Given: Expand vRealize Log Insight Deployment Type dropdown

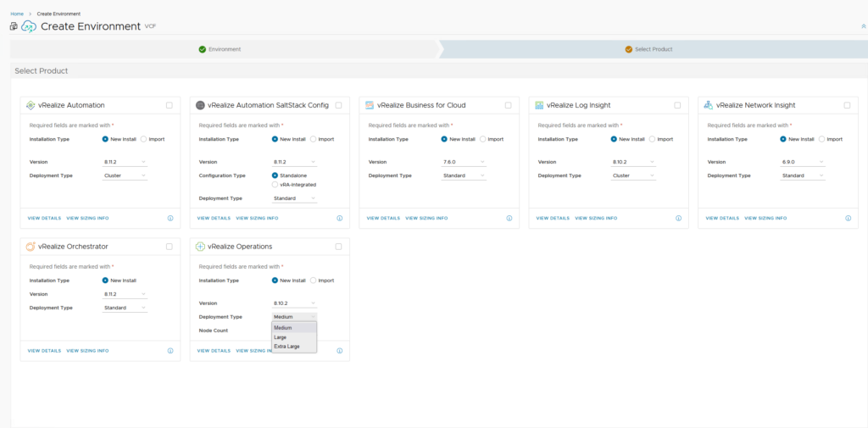Looking at the screenshot, I should point(633,175).
